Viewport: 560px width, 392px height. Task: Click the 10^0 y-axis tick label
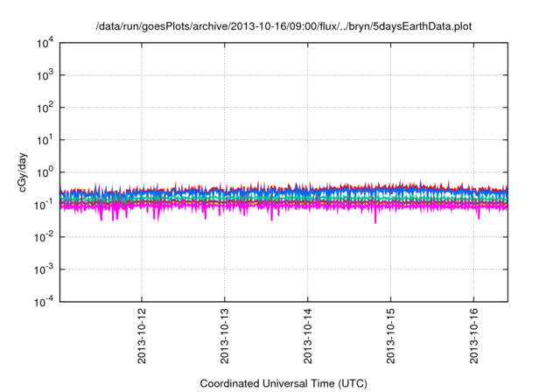tap(45, 172)
